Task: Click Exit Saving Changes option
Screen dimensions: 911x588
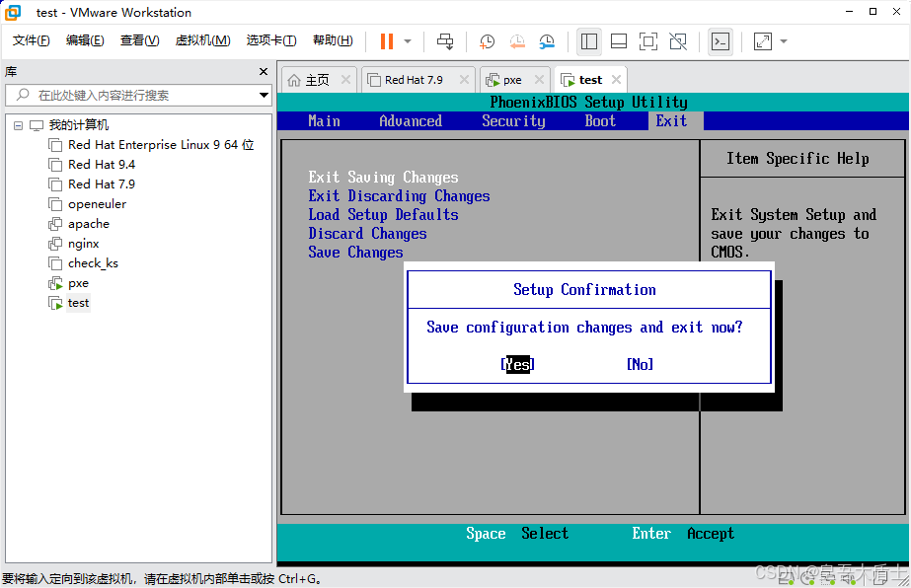Action: click(x=384, y=178)
